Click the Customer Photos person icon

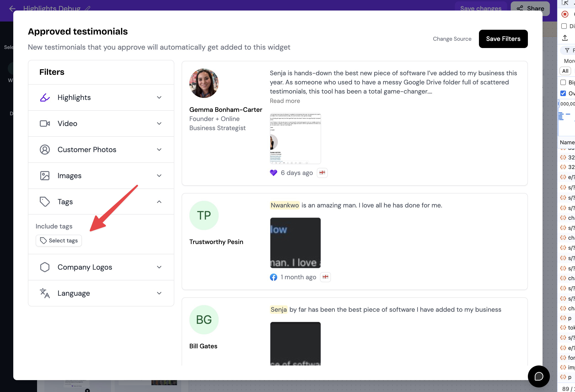[x=45, y=150]
